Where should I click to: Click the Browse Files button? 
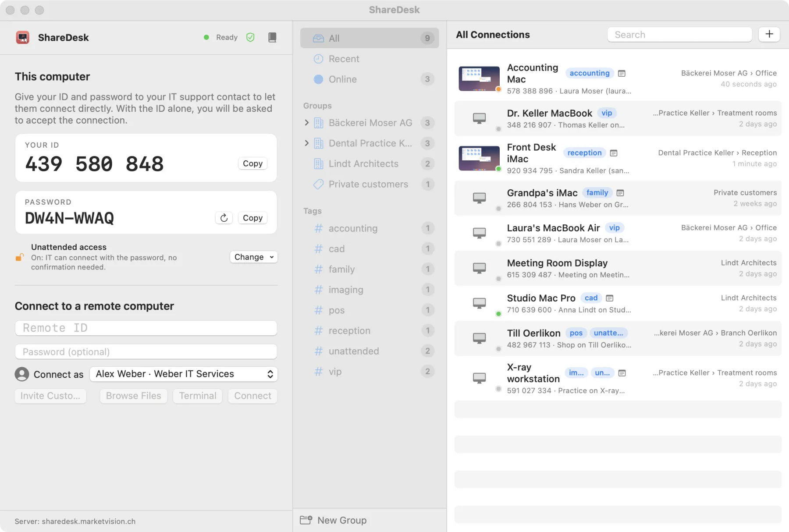coord(133,396)
